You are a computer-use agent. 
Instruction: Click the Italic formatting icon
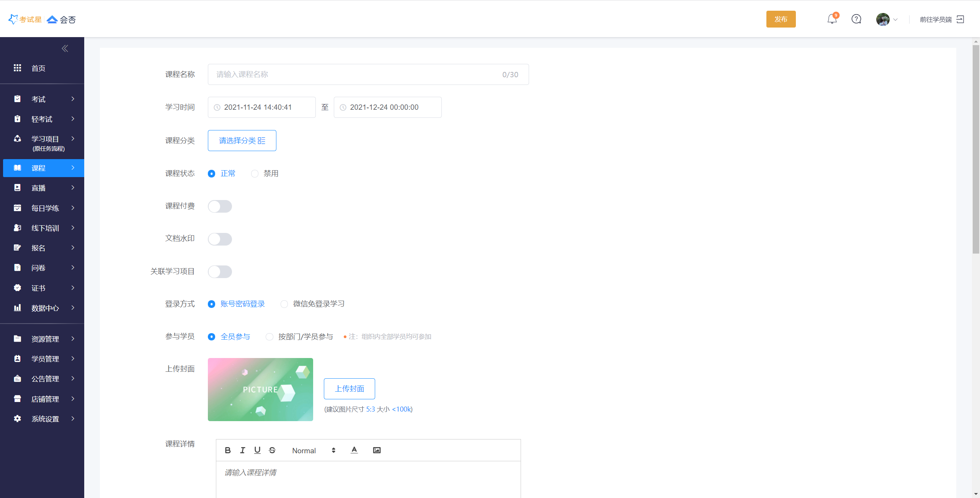click(x=242, y=450)
